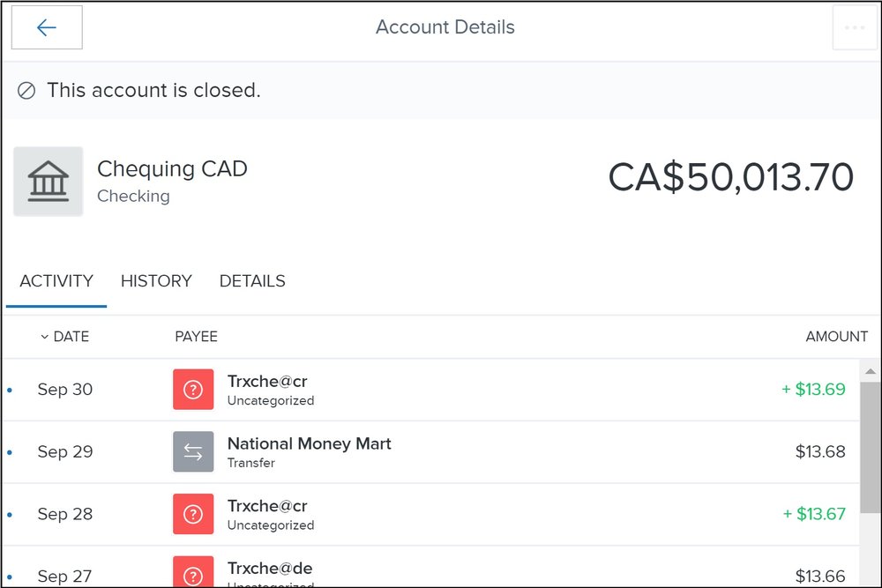
Task: Toggle blue unread dot for Sep 29
Action: [x=9, y=452]
